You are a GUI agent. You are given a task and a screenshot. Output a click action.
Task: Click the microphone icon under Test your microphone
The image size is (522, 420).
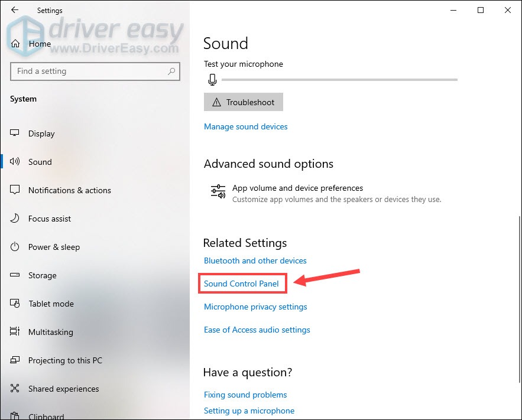(x=212, y=79)
